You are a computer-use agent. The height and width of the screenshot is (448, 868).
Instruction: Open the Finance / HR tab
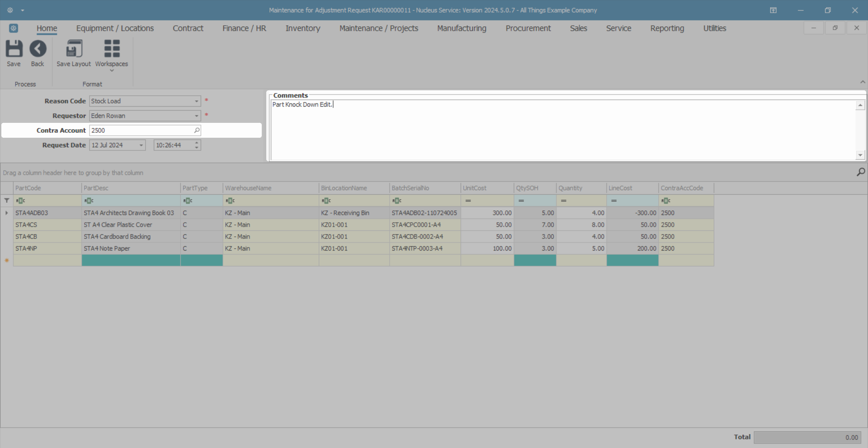click(244, 28)
